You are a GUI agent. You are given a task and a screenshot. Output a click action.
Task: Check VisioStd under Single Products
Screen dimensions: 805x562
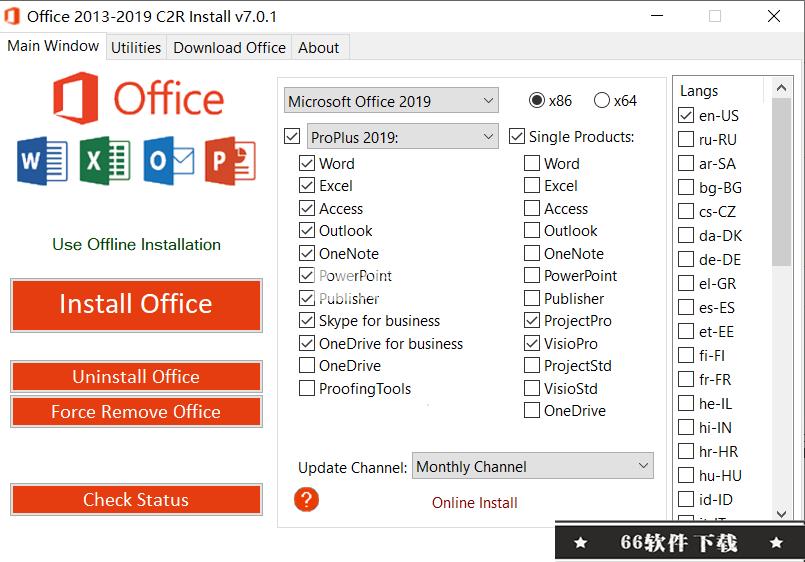[x=532, y=389]
